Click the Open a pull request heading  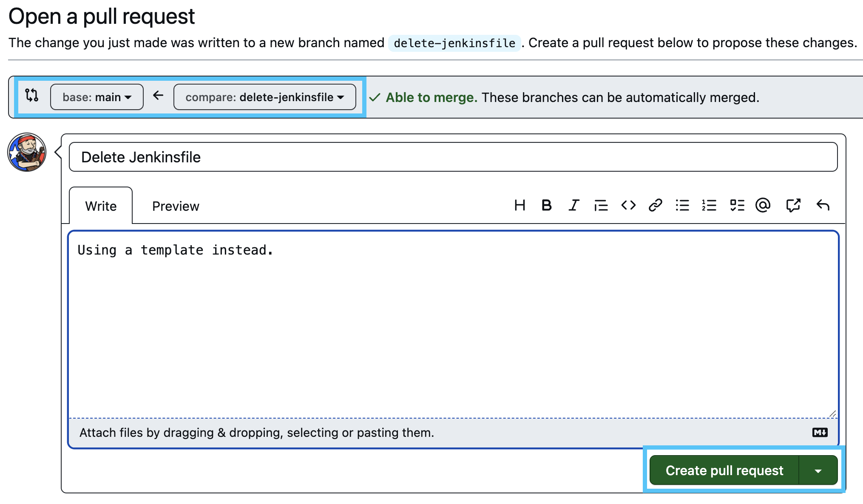coord(102,17)
